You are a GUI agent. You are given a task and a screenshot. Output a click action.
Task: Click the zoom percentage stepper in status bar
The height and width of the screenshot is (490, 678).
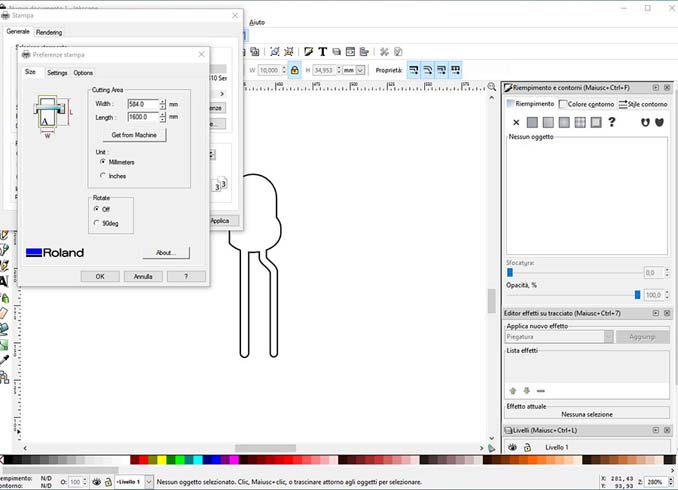point(670,481)
